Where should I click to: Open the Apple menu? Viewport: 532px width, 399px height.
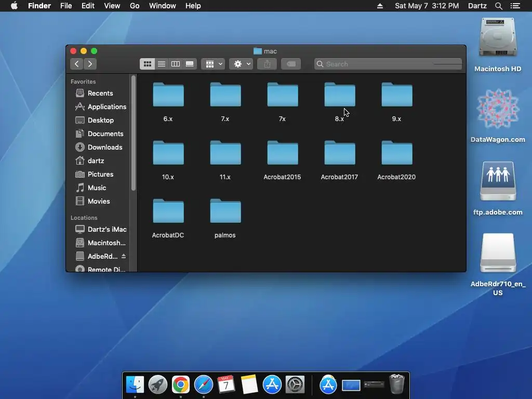(x=14, y=6)
